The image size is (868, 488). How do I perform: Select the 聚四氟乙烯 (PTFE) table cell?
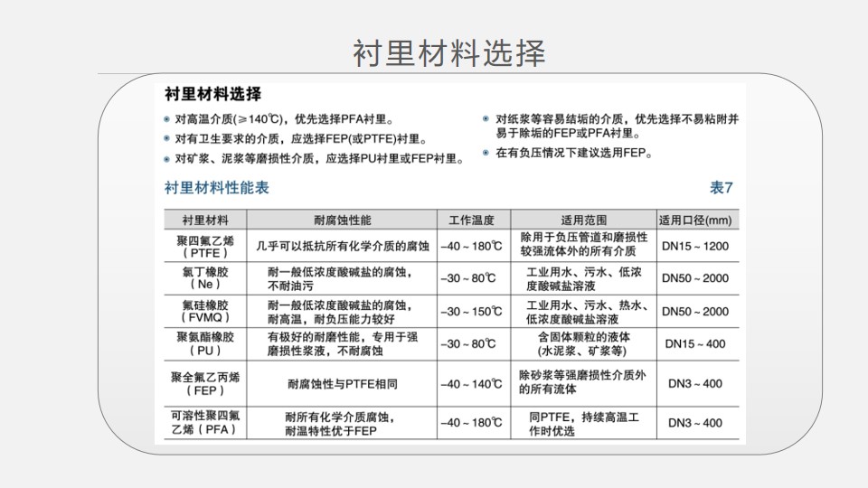click(x=204, y=246)
